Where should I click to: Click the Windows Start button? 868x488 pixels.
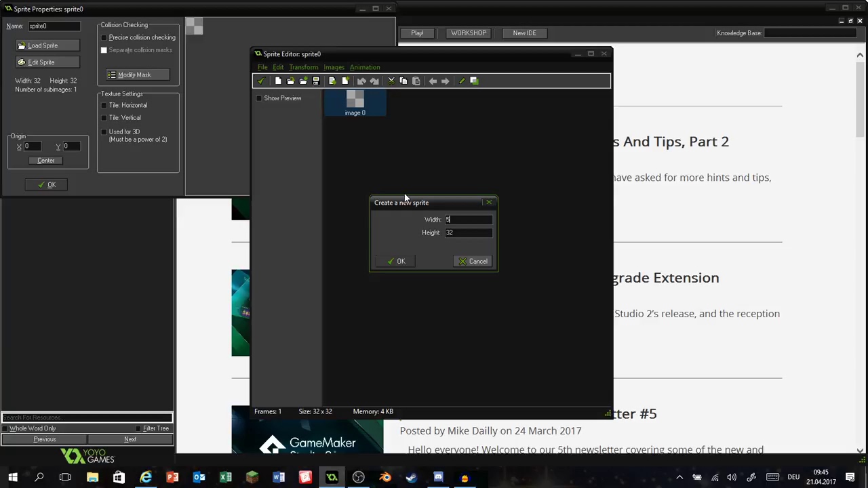point(13,478)
